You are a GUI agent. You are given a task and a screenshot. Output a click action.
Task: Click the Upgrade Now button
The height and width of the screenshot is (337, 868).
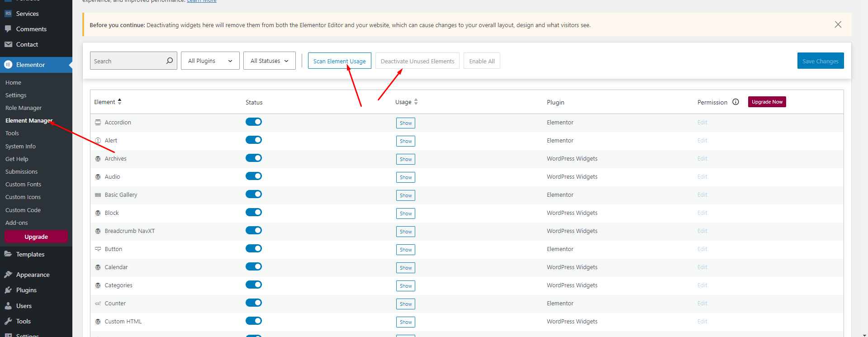coord(767,102)
